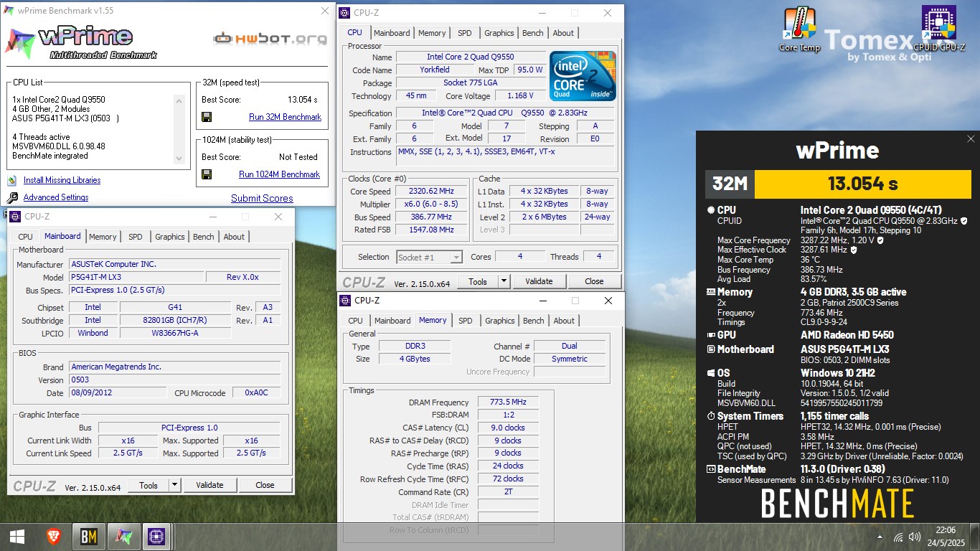The width and height of the screenshot is (980, 551).
Task: Click the Command Rate value 2T
Action: coord(507,493)
